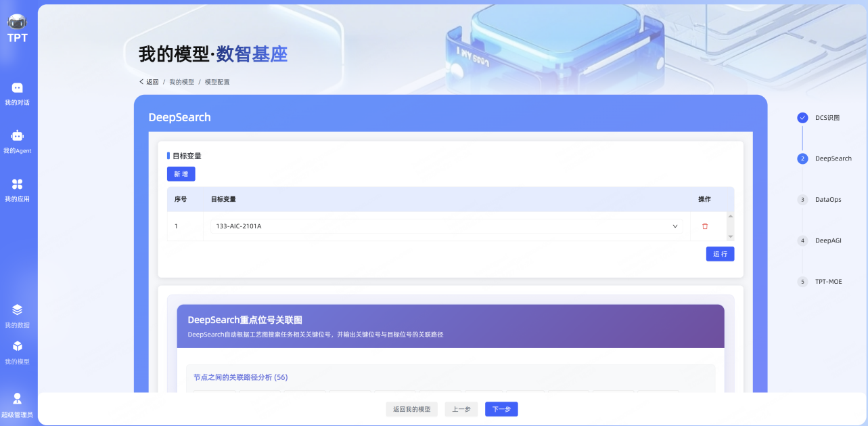The height and width of the screenshot is (426, 868).
Task: Click the 新增 button
Action: pyautogui.click(x=181, y=174)
